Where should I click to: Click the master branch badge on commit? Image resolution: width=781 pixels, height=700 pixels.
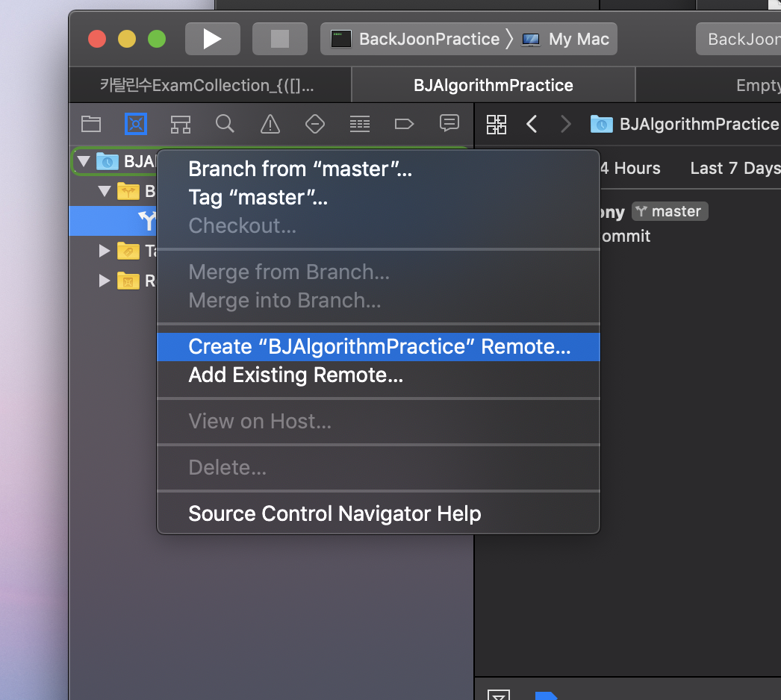point(670,211)
